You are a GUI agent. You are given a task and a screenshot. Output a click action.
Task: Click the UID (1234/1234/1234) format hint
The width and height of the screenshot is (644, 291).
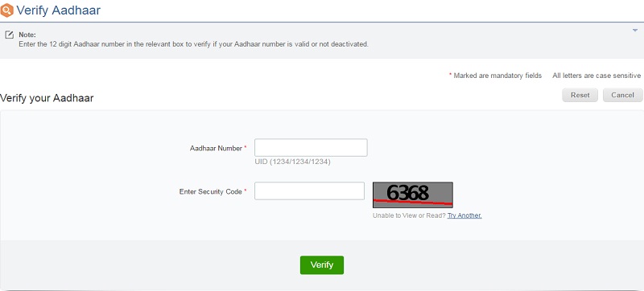[x=292, y=162]
